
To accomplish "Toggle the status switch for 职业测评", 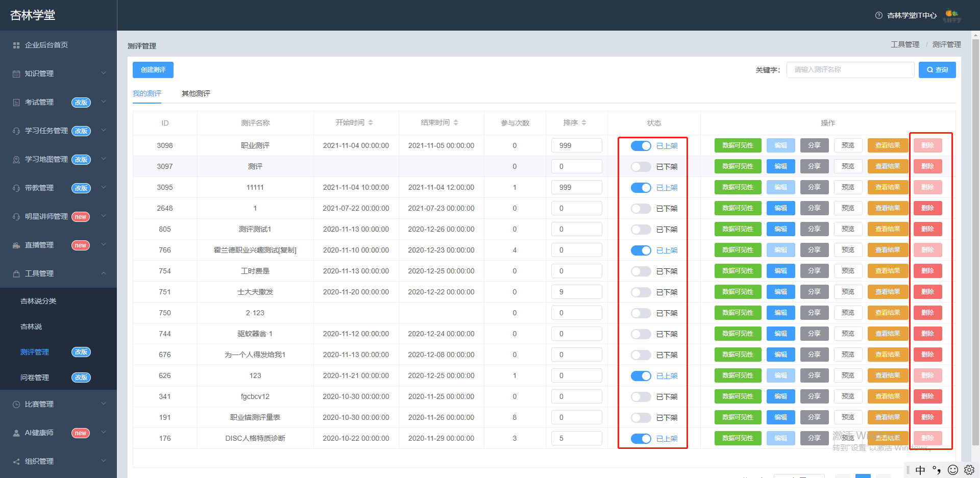I will click(x=641, y=146).
